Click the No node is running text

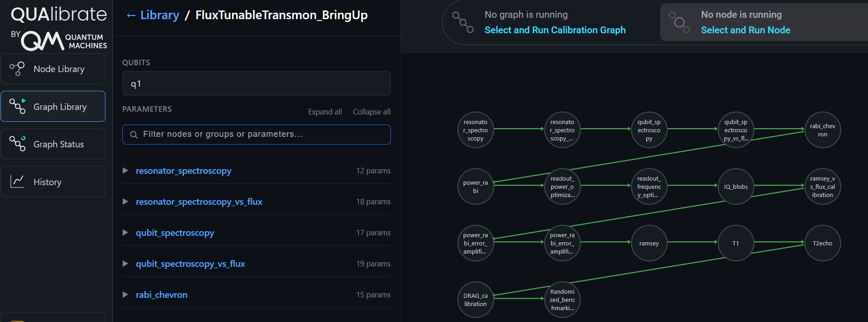coord(741,15)
